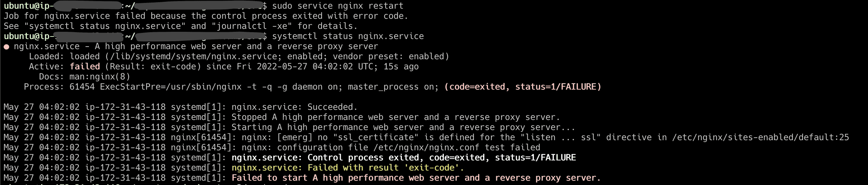
Task: Click 'Failed to start A high performance' log line
Action: pos(302,178)
